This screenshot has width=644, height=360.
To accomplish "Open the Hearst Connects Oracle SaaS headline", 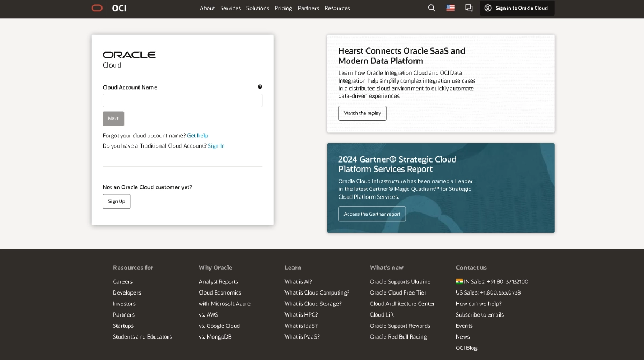I will click(402, 56).
